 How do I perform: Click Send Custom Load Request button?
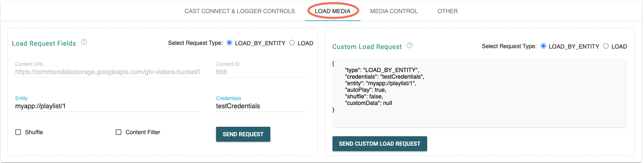pyautogui.click(x=380, y=144)
